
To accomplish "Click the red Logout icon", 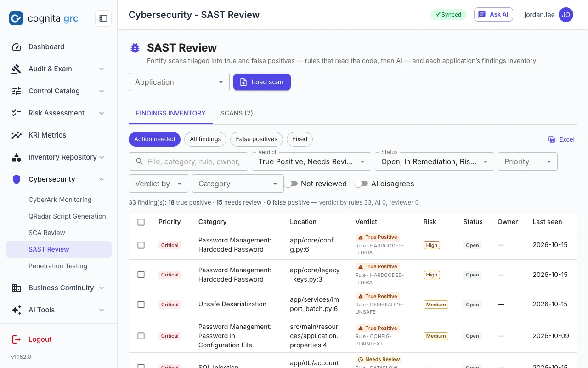I will tap(17, 339).
